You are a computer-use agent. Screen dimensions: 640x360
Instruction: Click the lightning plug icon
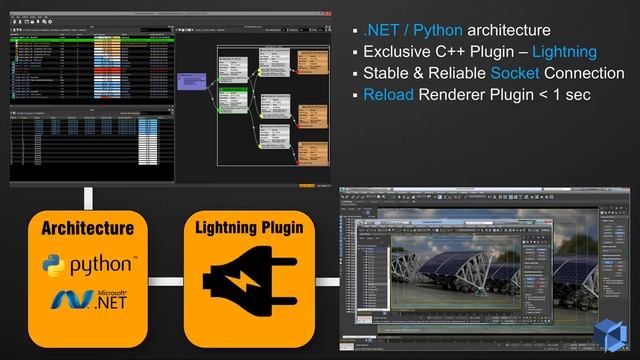click(x=250, y=282)
